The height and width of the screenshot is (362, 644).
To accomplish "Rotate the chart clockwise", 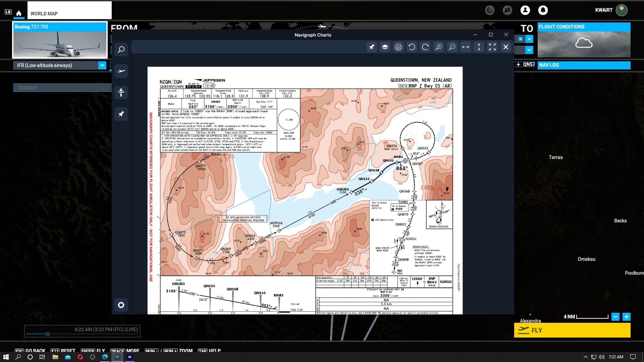I will pos(425,47).
